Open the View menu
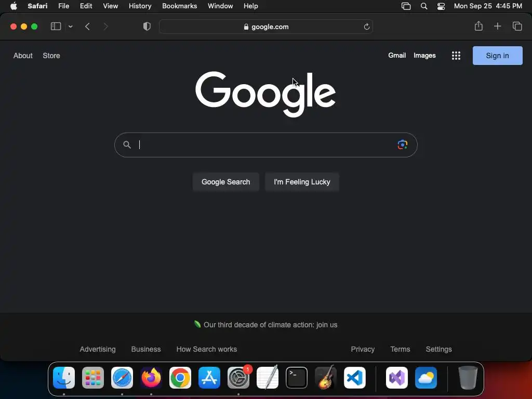 pos(110,6)
